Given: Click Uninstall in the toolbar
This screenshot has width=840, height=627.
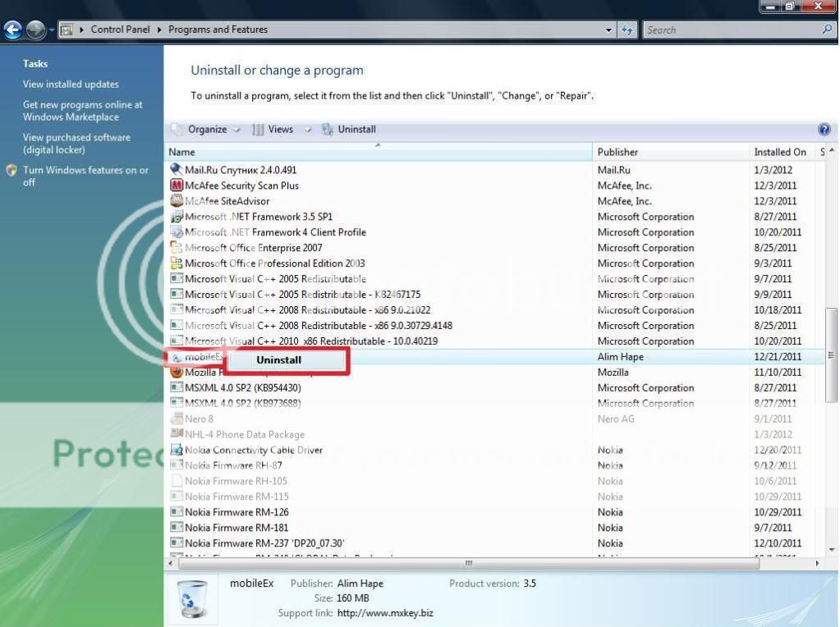Looking at the screenshot, I should (x=349, y=130).
